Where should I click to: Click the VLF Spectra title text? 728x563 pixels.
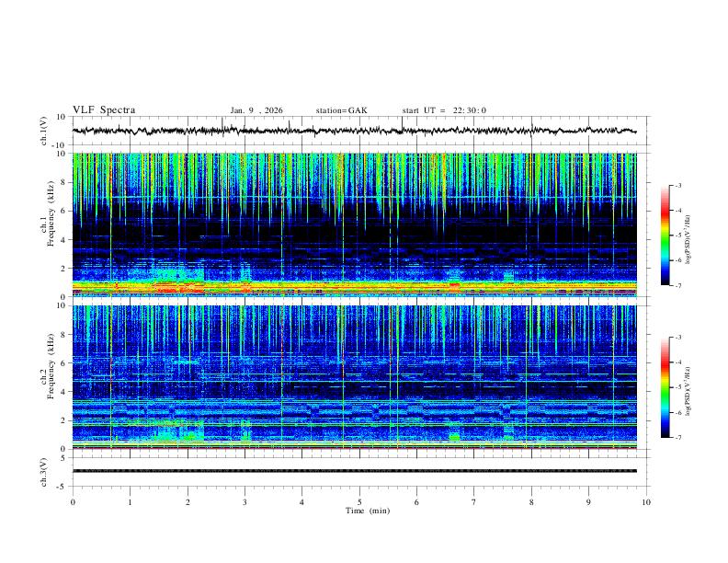coord(104,110)
